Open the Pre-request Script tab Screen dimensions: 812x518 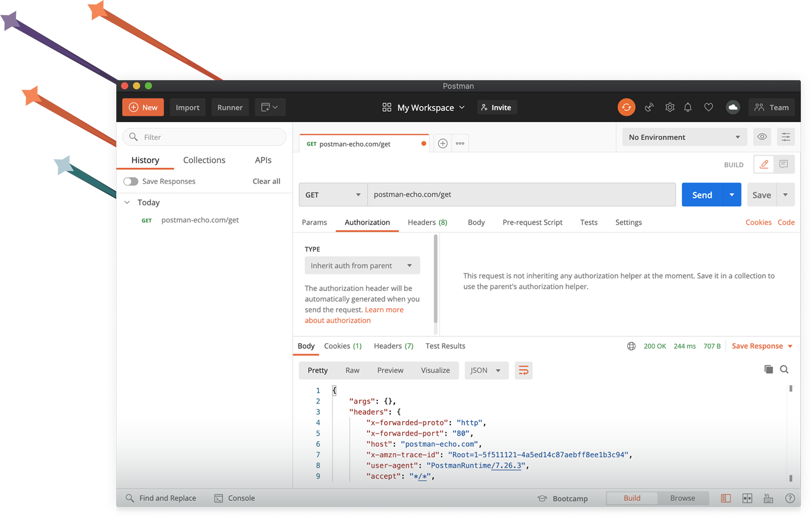[x=532, y=222]
